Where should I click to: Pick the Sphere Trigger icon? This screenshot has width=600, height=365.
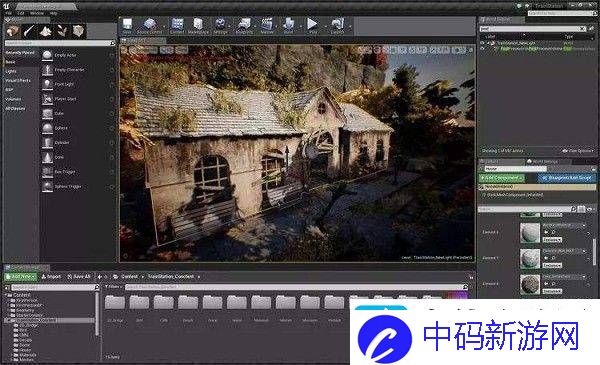47,186
